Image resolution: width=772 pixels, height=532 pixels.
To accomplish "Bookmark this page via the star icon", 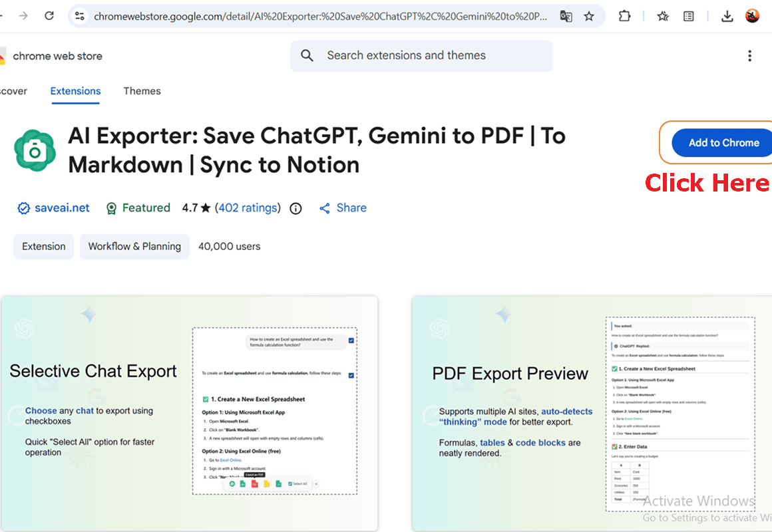I will [x=589, y=16].
